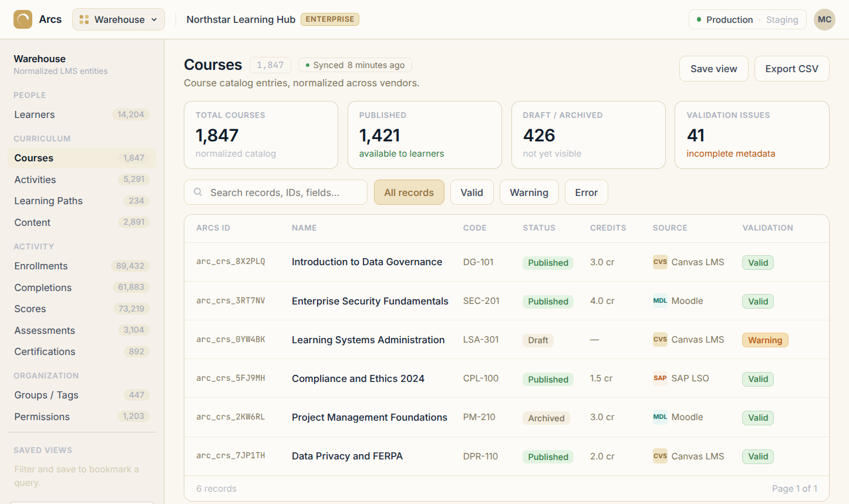Screen dimensions: 849x504
Task: Click the Arcs logo icon
Action: [x=23, y=19]
